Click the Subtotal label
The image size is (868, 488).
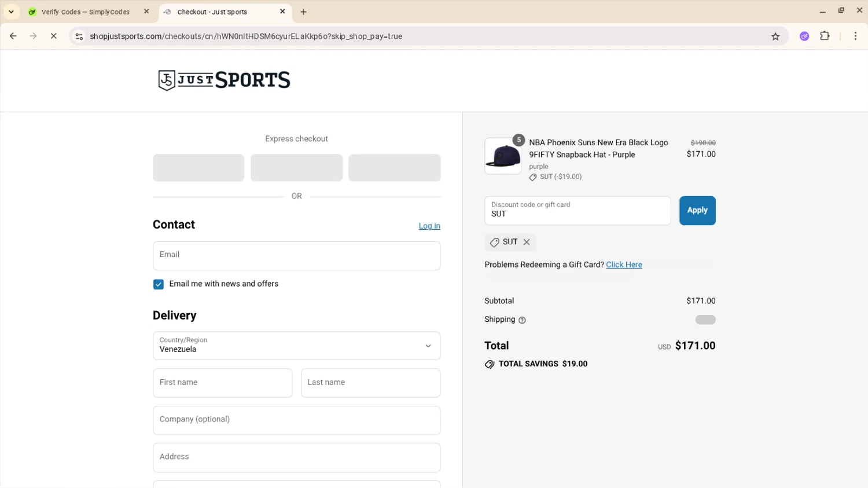[x=499, y=301]
